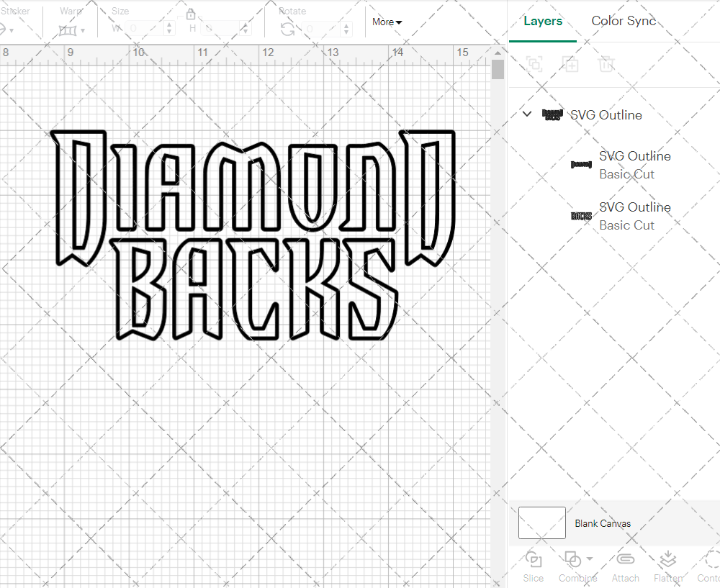Delete the selection using the trash icon
Screen dimensions: 720x588
point(606,64)
